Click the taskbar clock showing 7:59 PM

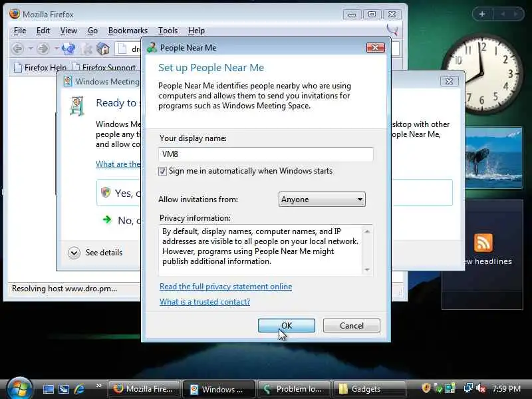click(x=506, y=389)
